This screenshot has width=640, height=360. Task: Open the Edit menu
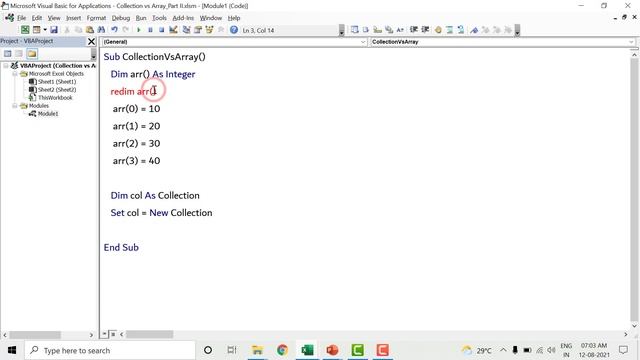click(37, 18)
